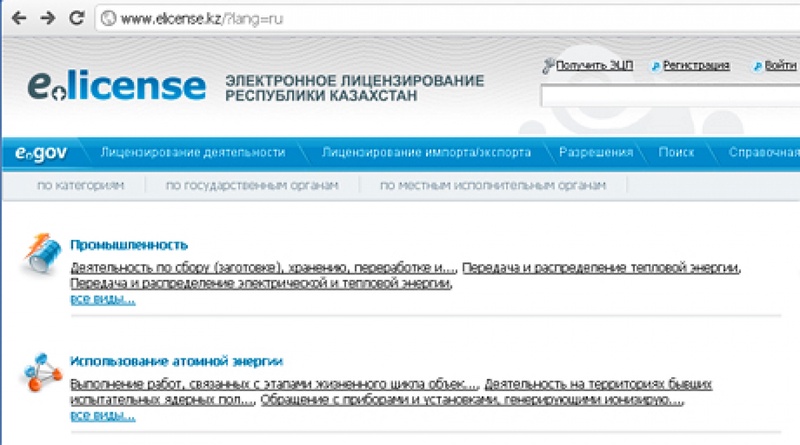
Task: Switch to по государственным органам tab
Action: point(252,185)
